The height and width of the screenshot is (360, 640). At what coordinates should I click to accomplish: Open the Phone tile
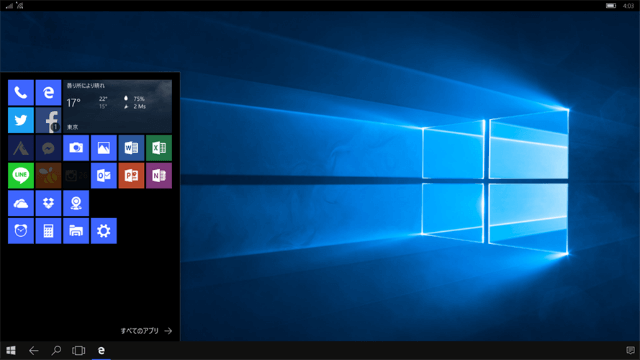click(21, 92)
